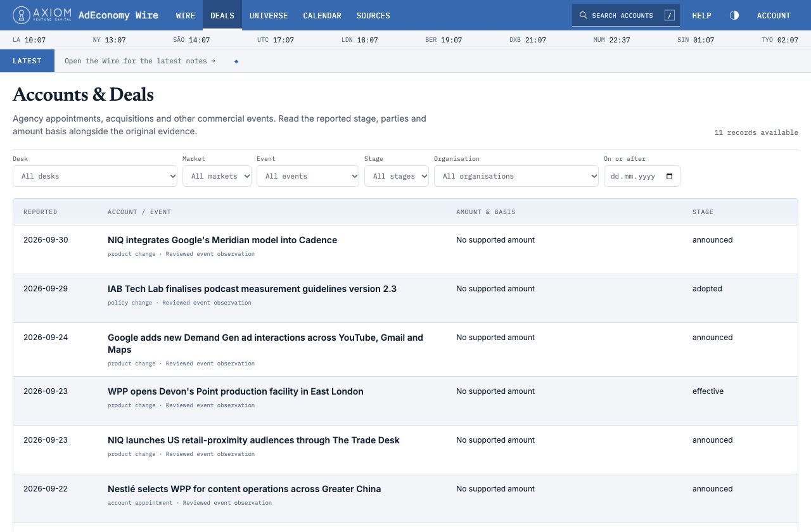This screenshot has width=811, height=532.
Task: Click the LDN 18:07 clock
Action: 359,40
